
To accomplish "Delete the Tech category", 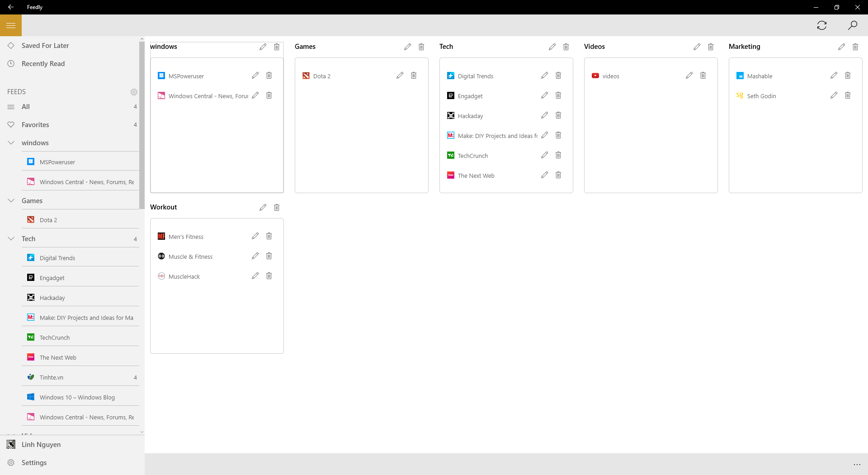I will tap(566, 47).
